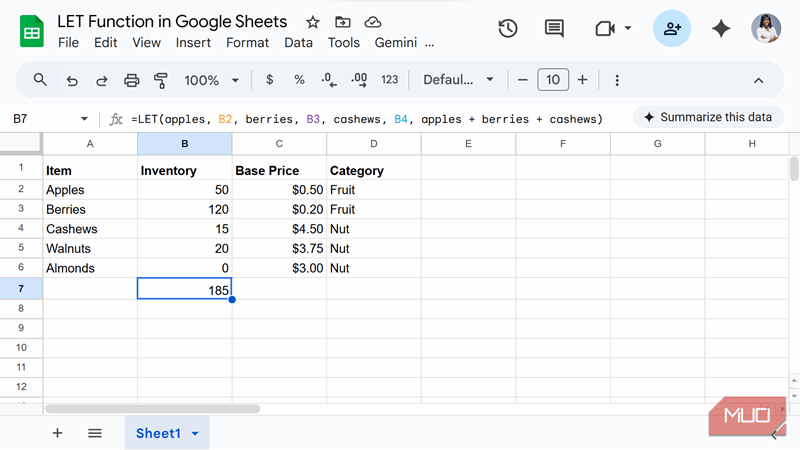Open the Edit menu

[x=106, y=43]
